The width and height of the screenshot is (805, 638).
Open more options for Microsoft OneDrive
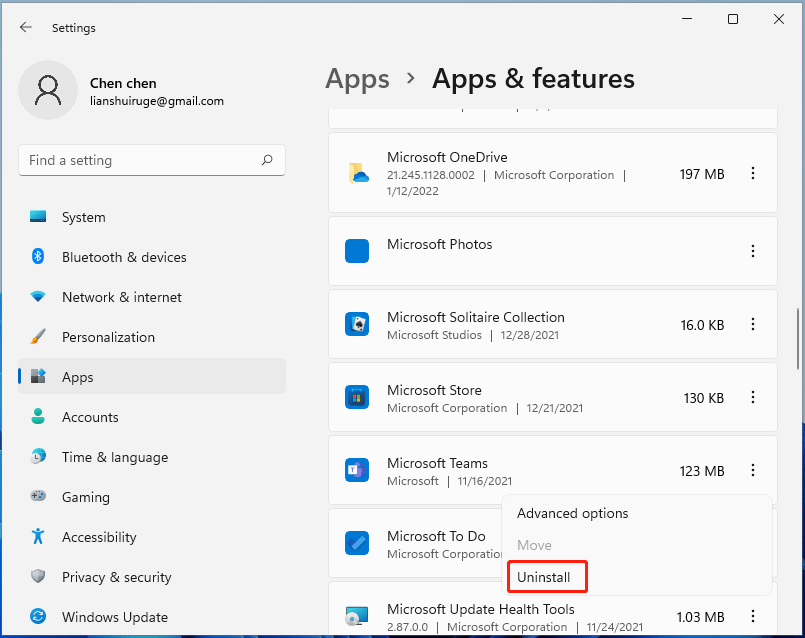tap(753, 173)
